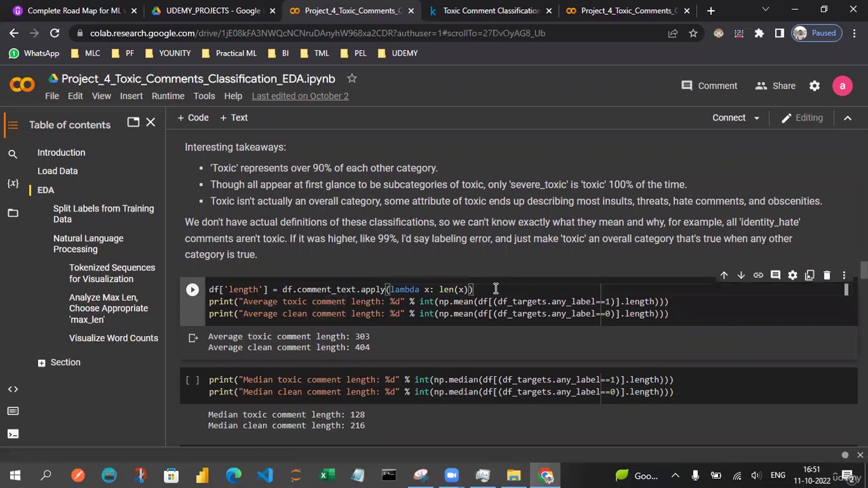The height and width of the screenshot is (488, 868).
Task: Add a new Text cell
Action: pos(234,117)
